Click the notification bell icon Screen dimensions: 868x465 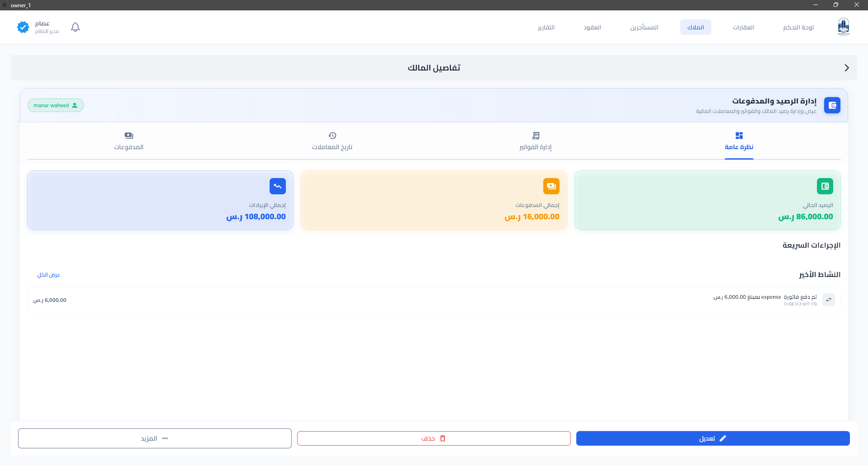pyautogui.click(x=75, y=27)
